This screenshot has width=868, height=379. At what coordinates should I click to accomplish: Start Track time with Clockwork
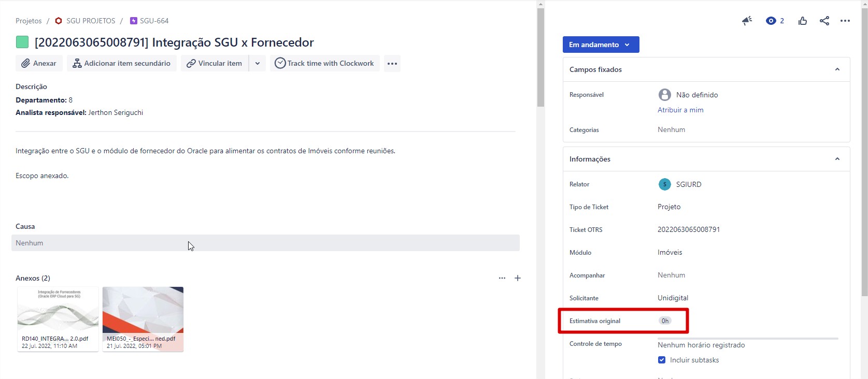point(324,63)
